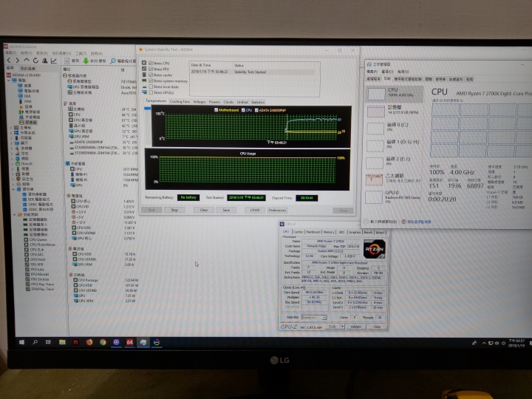Click the Save button in Stability Test
532x399 pixels.
point(226,210)
